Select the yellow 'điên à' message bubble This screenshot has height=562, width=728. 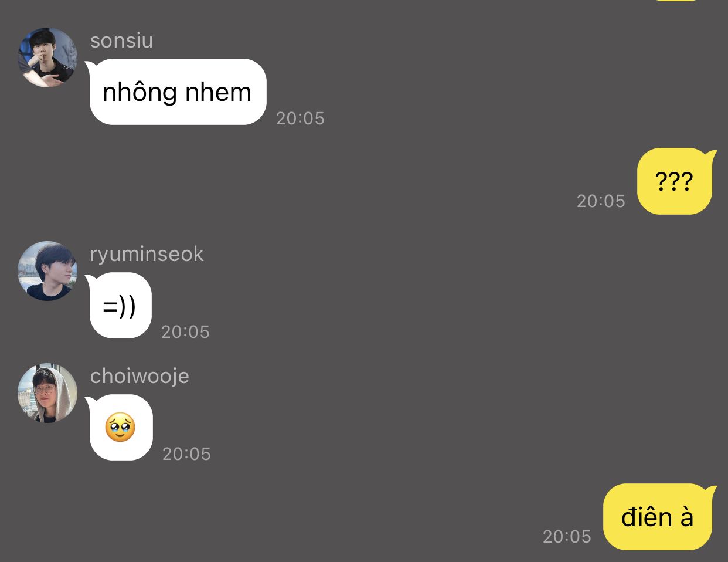tap(658, 517)
